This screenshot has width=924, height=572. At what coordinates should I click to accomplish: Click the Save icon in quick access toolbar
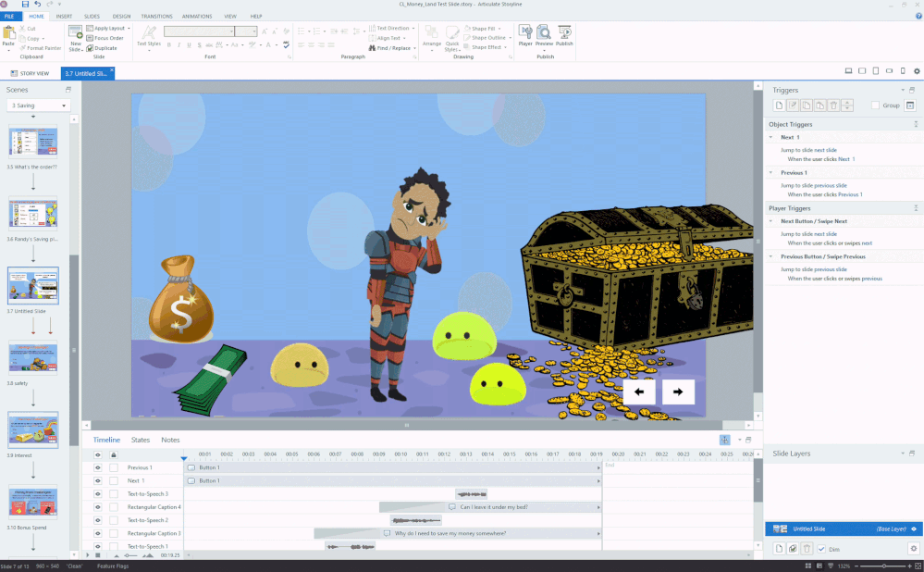(x=25, y=4)
